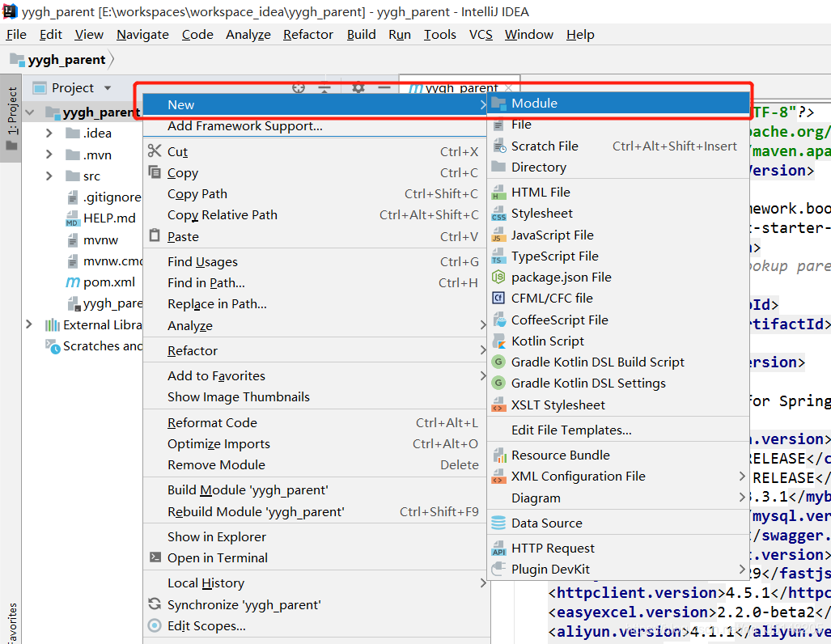Viewport: 831px width, 644px height.
Task: Expand External Libraries node
Action: click(29, 324)
